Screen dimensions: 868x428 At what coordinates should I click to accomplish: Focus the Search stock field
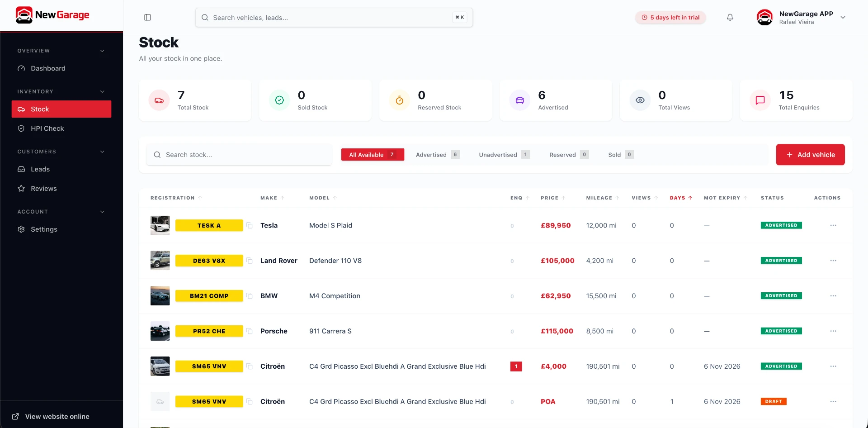[x=239, y=155]
